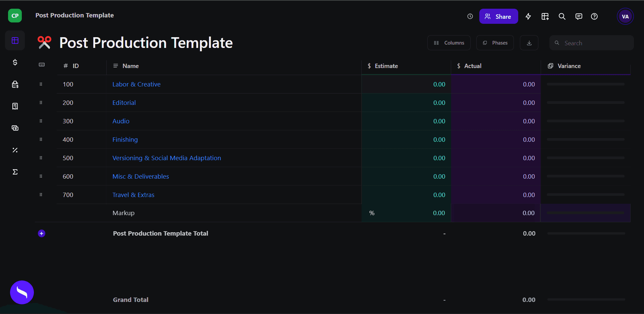
Task: Open the dollar sign sidebar section
Action: pos(15,62)
